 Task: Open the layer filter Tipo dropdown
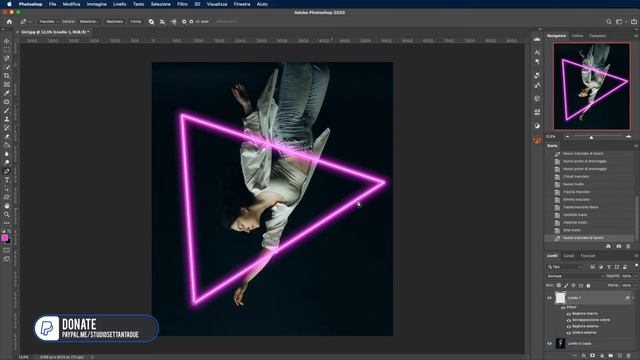565,267
